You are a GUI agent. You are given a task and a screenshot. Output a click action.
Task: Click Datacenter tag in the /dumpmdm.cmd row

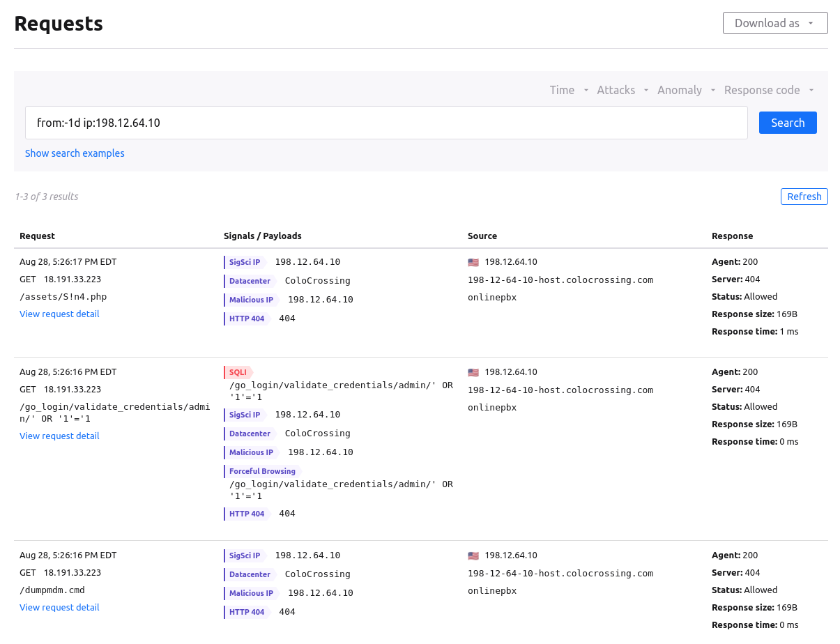[x=250, y=574]
